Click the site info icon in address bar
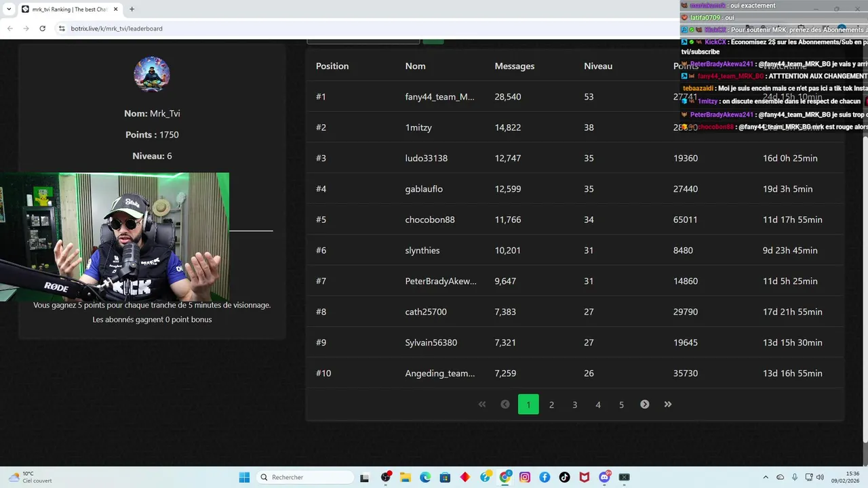The image size is (868, 488). point(62,28)
